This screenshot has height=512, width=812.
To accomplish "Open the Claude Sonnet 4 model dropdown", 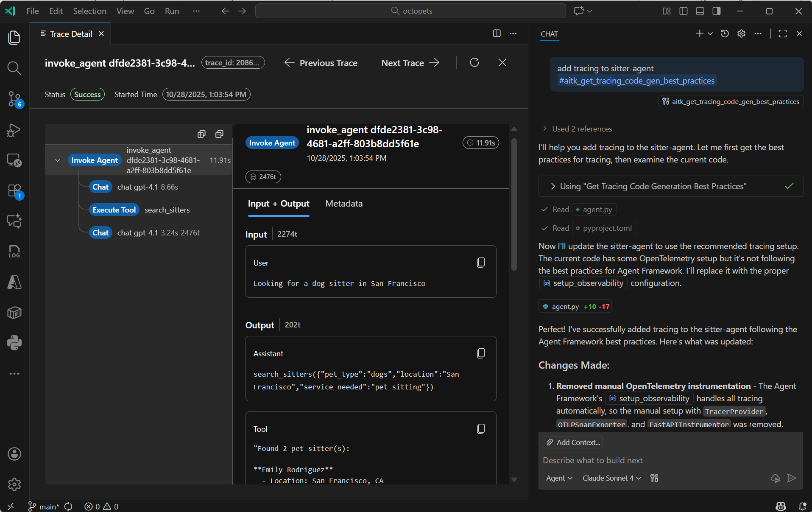I will (611, 478).
